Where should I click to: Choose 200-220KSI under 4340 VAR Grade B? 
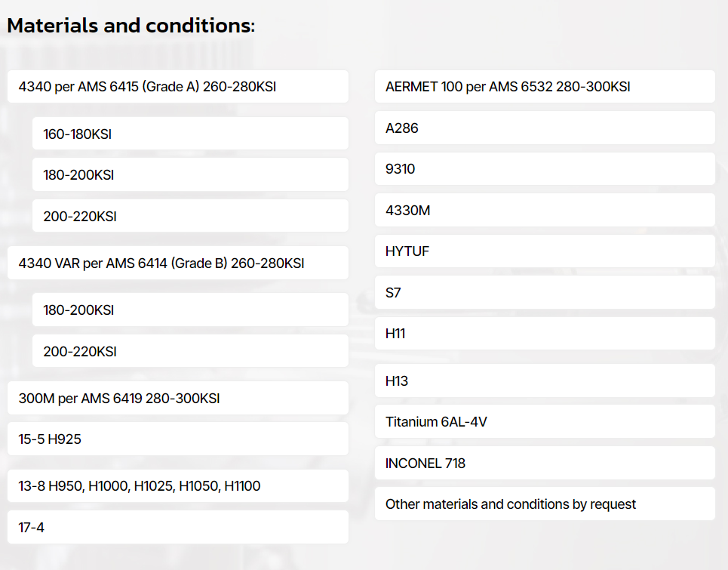pyautogui.click(x=190, y=351)
